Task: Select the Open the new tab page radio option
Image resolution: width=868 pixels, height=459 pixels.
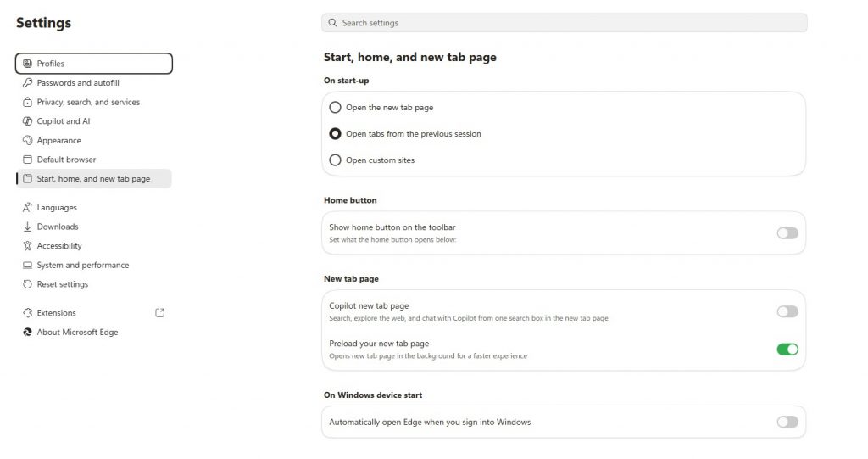Action: [335, 108]
